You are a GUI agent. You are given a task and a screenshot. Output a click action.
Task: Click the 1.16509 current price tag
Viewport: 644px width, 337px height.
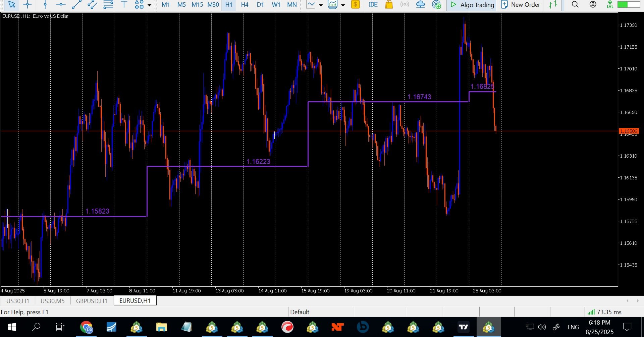[x=629, y=131]
